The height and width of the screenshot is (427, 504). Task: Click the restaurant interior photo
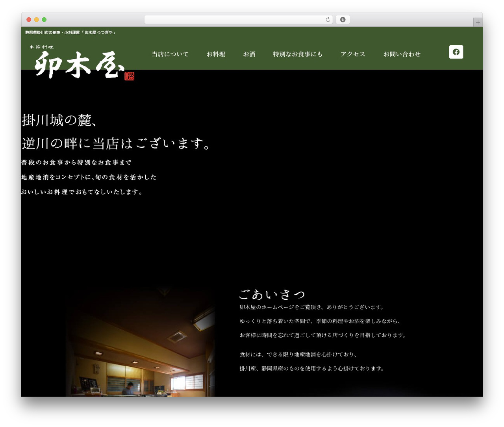(140, 342)
